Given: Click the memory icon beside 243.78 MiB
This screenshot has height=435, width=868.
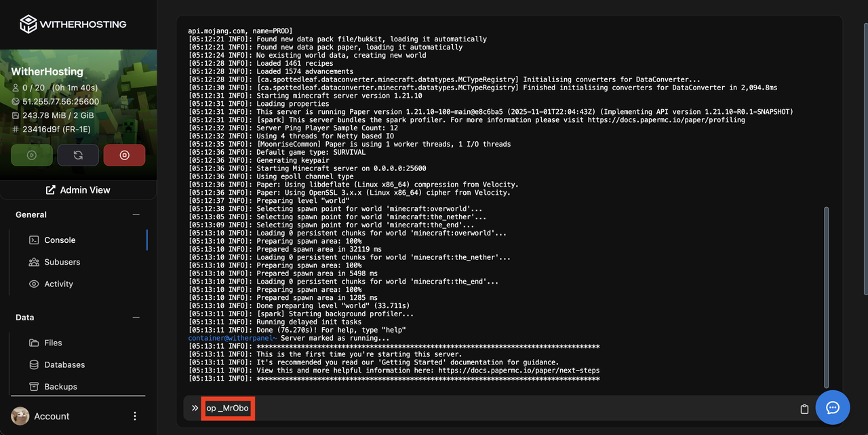Looking at the screenshot, I should pyautogui.click(x=16, y=115).
